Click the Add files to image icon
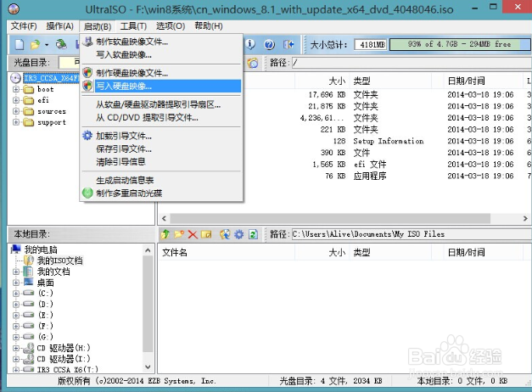Image resolution: width=532 pixels, height=392 pixels. pyautogui.click(x=225, y=234)
